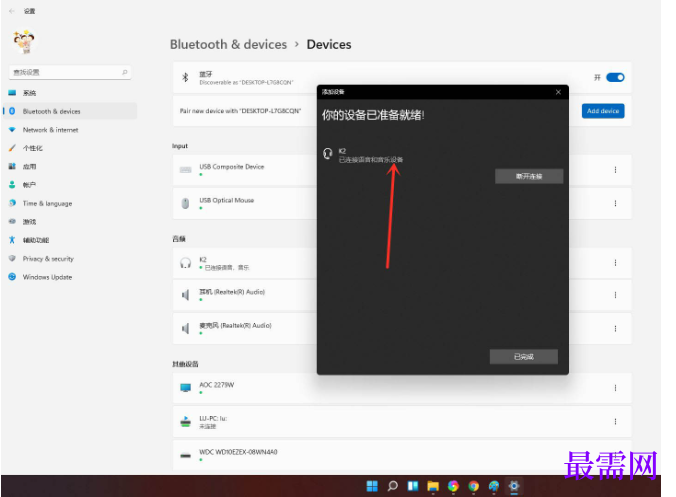Image resolution: width=676 pixels, height=497 pixels.
Task: Click the headphones Realtek Audio speaker icon
Action: click(x=185, y=295)
